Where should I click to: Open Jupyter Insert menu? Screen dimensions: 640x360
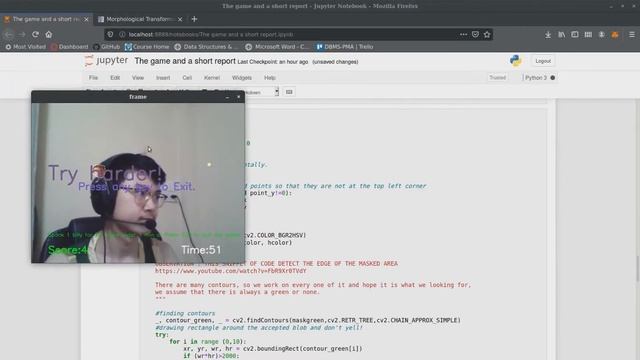point(163,78)
